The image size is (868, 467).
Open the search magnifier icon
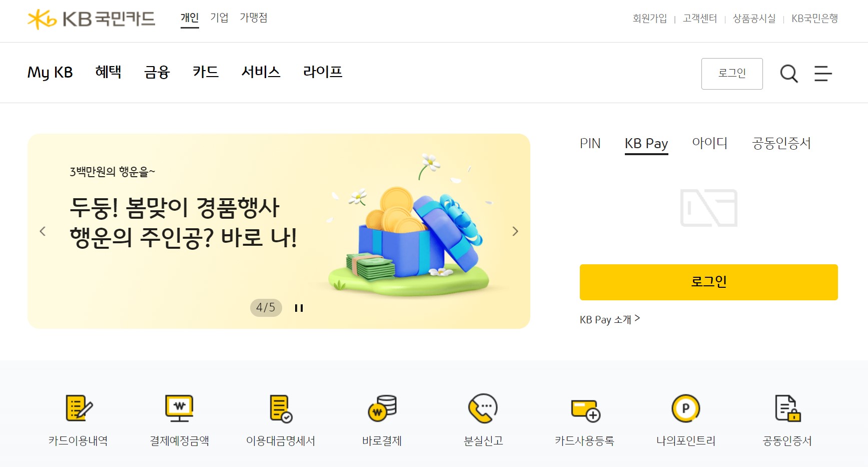[789, 74]
